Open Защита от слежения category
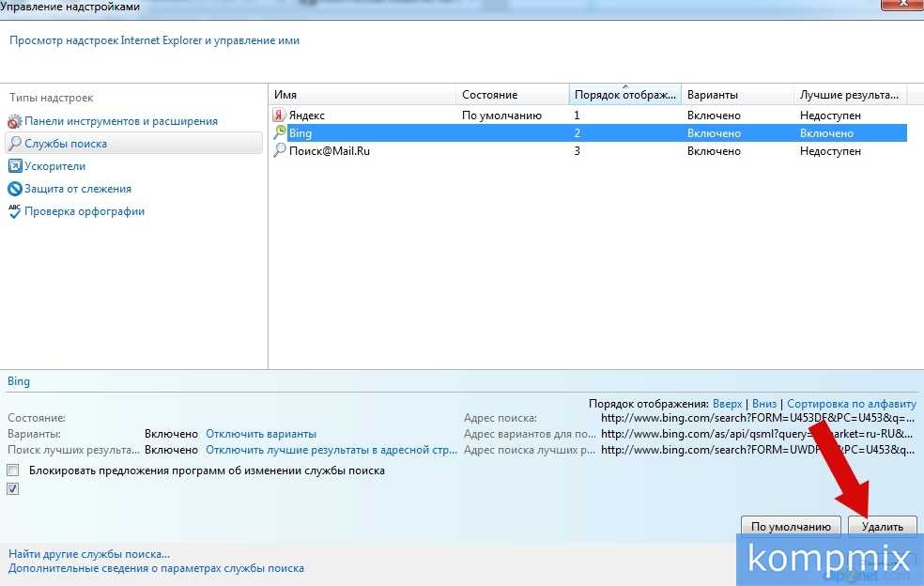This screenshot has height=586, width=924. [78, 189]
